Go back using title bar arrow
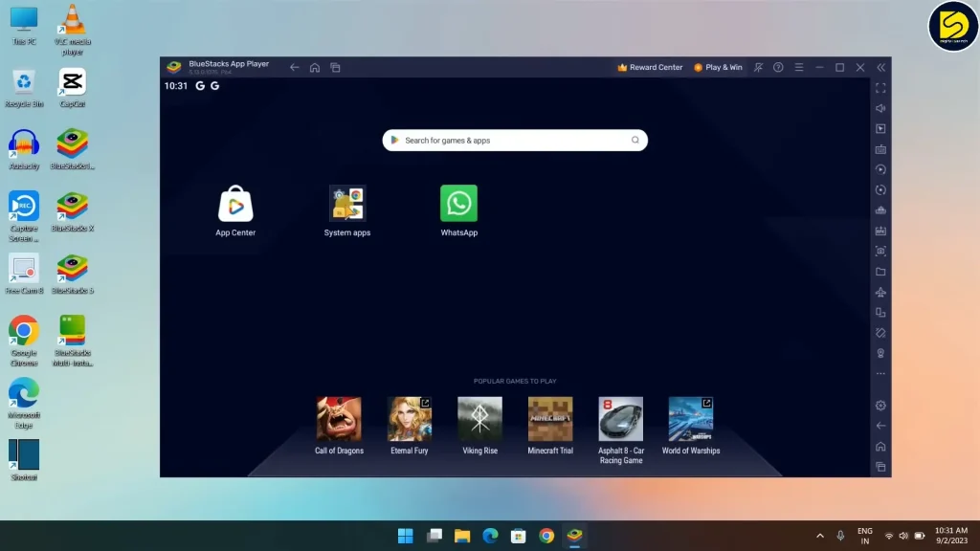The image size is (980, 551). pos(295,68)
